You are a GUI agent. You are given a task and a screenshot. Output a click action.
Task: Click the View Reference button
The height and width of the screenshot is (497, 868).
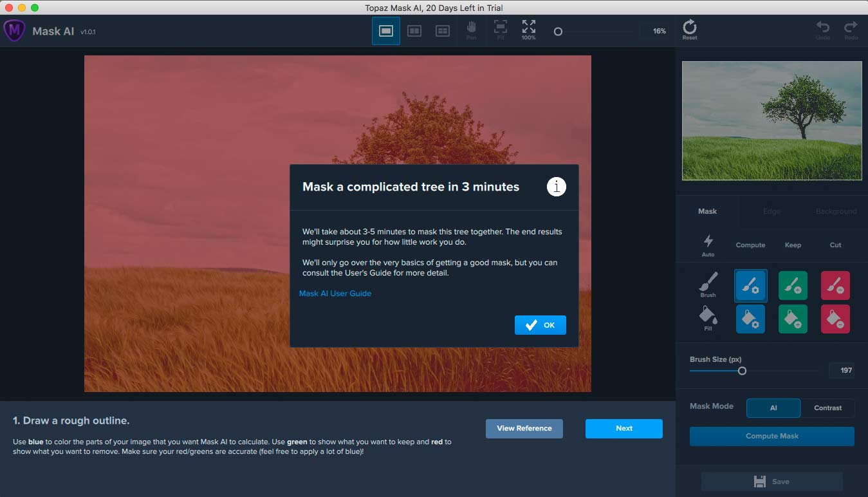524,428
